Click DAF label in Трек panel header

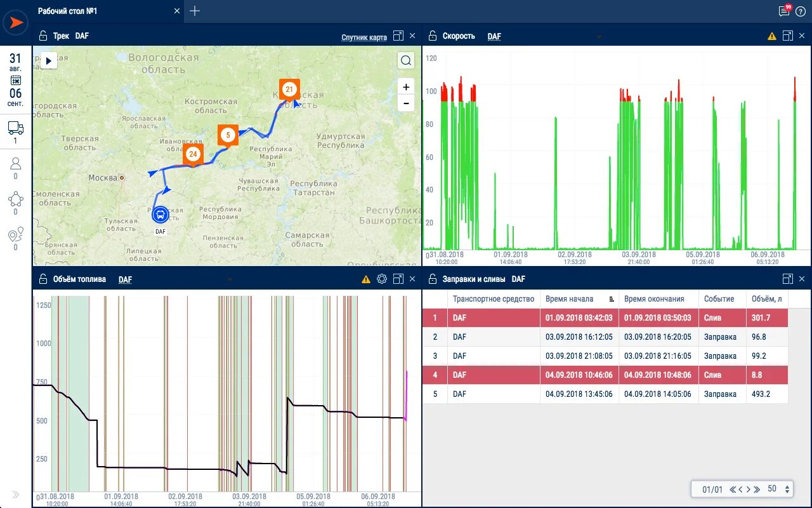tap(82, 36)
